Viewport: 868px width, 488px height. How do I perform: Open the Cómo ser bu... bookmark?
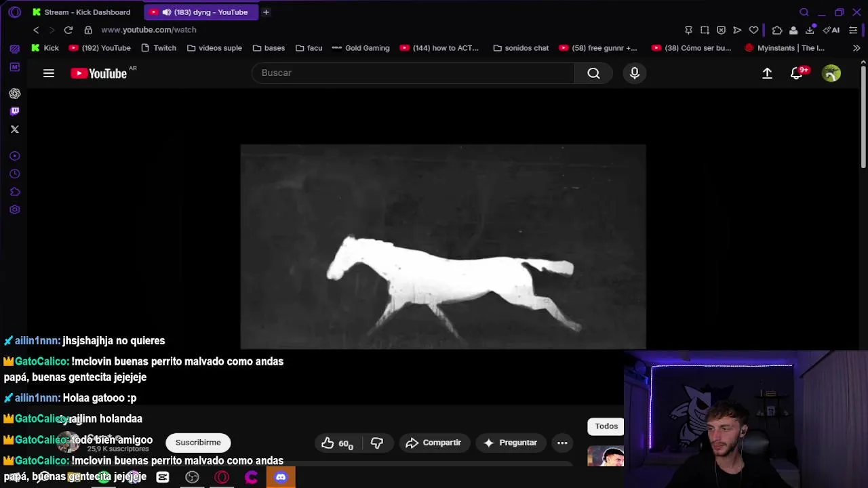coord(692,48)
